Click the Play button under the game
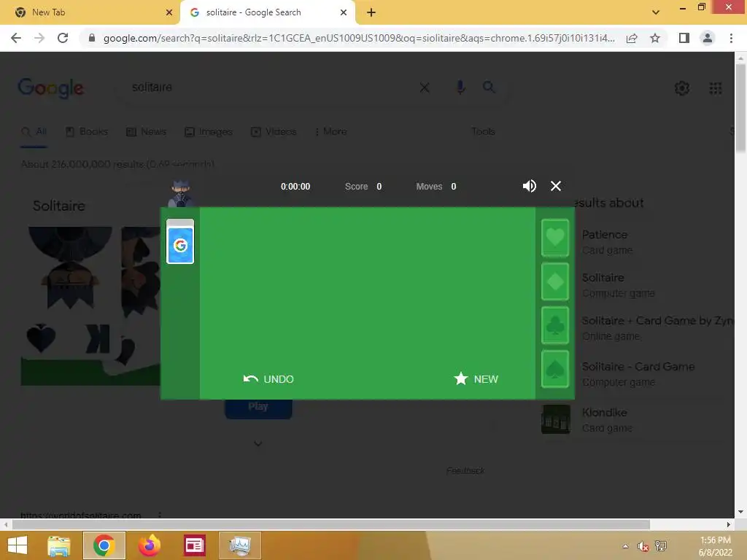 (x=258, y=407)
